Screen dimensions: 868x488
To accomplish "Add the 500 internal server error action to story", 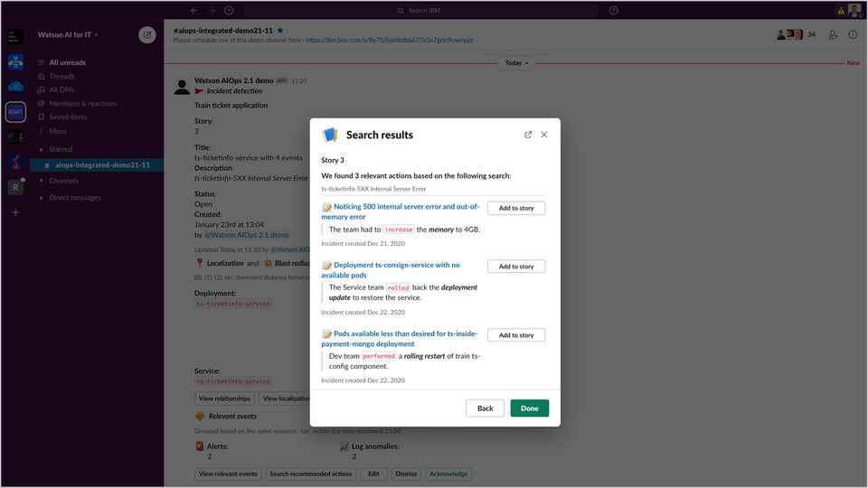I will [x=516, y=208].
